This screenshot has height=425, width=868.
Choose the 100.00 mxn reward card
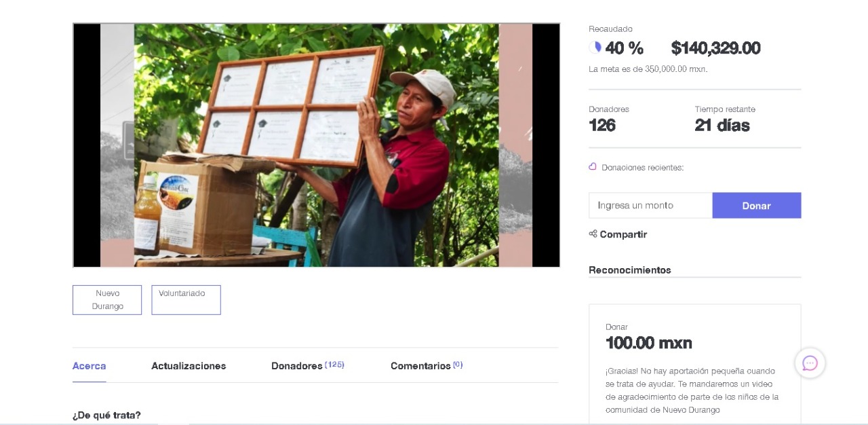point(694,367)
